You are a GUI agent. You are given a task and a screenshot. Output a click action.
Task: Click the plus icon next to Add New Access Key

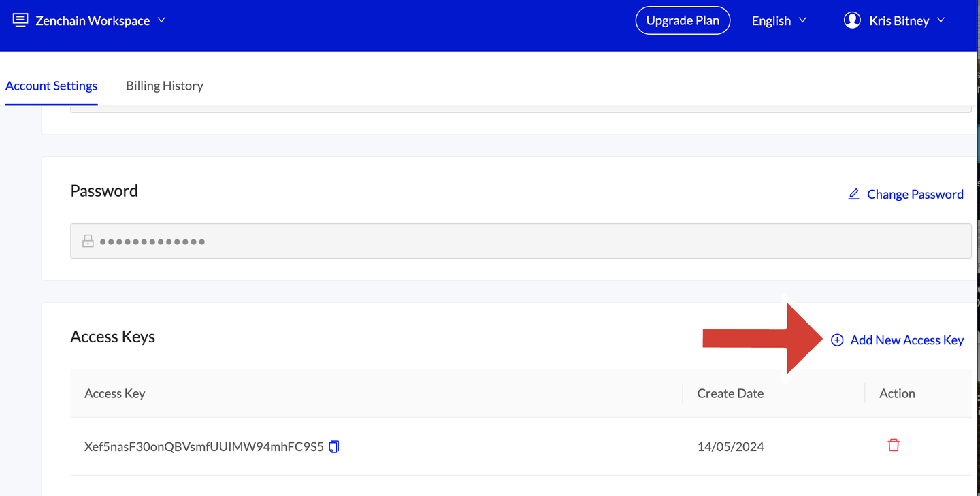click(x=837, y=340)
